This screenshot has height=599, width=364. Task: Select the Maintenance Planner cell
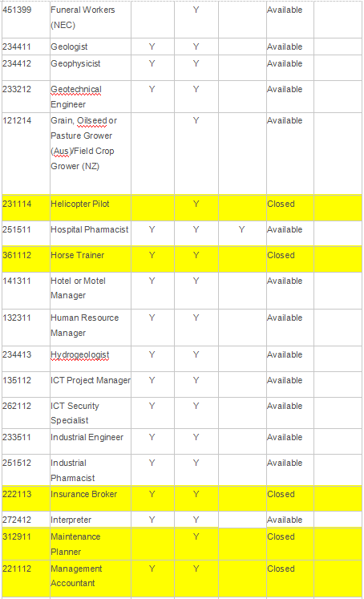click(91, 544)
